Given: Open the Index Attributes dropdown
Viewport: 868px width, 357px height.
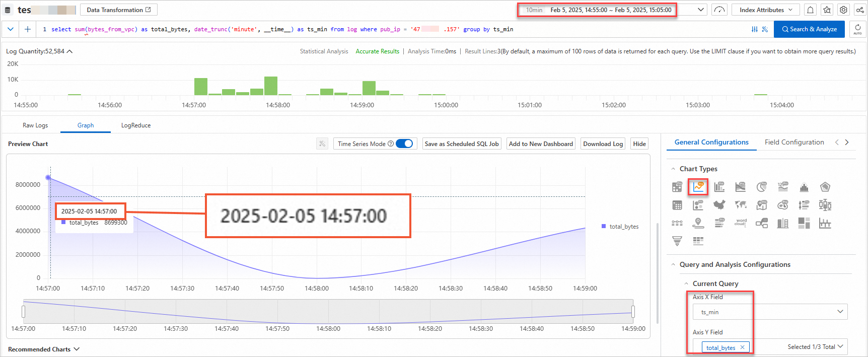Looking at the screenshot, I should point(766,10).
